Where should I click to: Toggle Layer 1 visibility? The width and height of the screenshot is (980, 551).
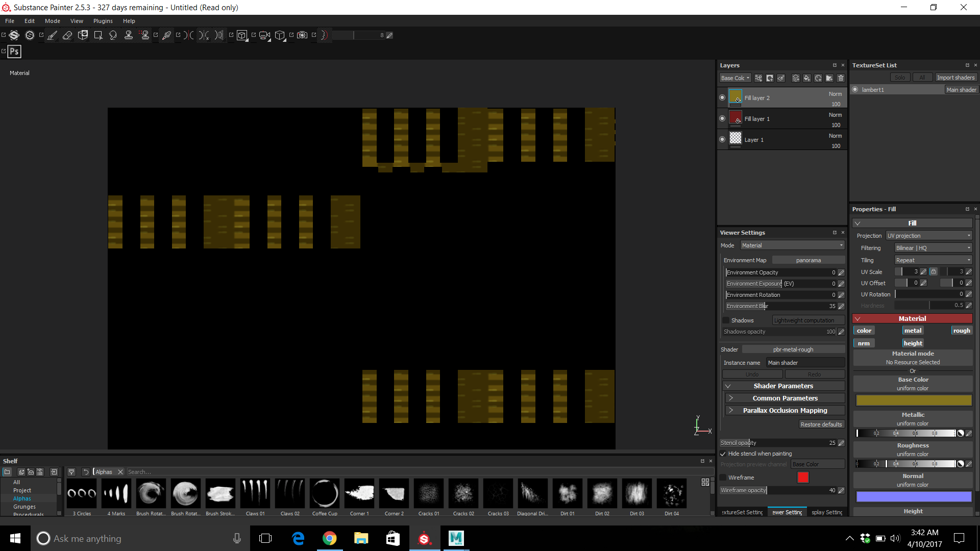coord(722,139)
